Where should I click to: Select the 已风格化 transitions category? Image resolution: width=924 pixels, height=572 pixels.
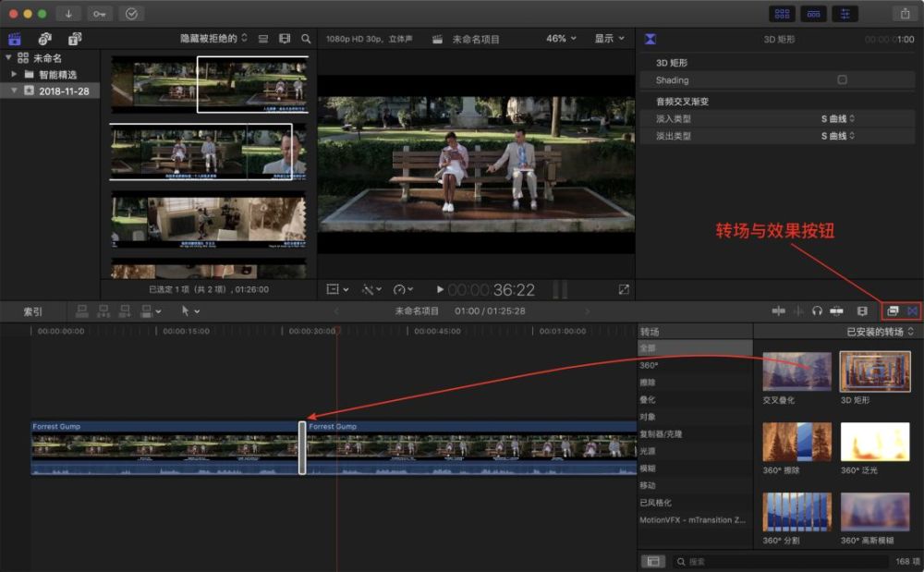(695, 503)
